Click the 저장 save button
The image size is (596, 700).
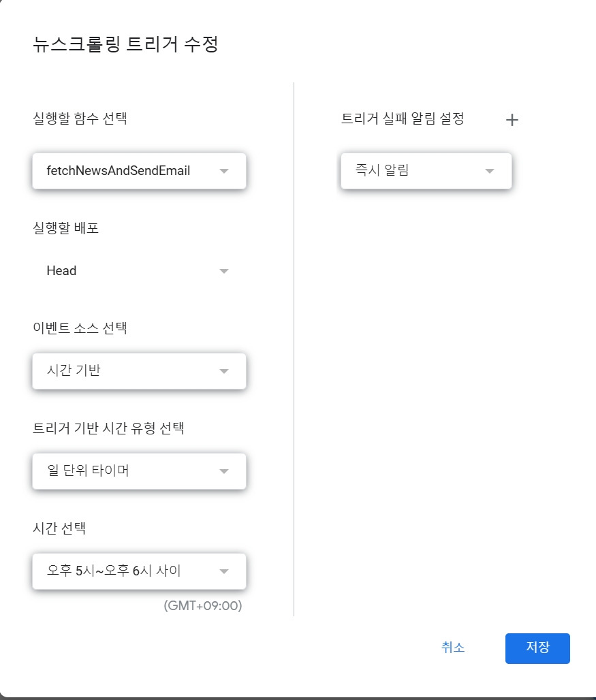point(537,648)
